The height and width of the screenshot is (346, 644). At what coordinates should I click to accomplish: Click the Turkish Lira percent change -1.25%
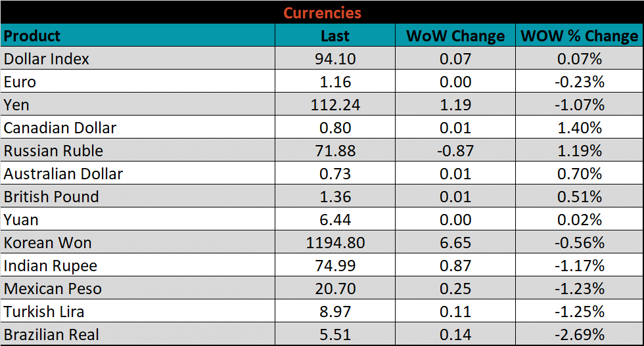pyautogui.click(x=579, y=312)
